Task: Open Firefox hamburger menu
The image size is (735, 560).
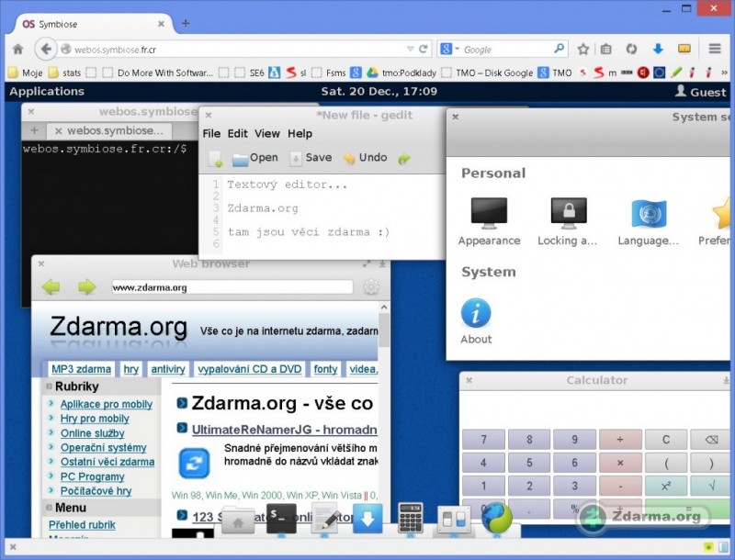Action: [x=715, y=49]
